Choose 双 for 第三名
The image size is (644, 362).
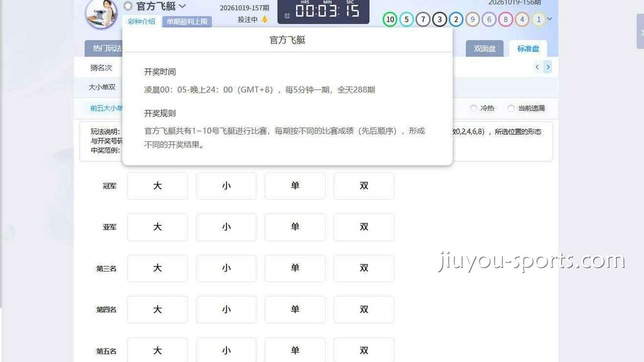[x=364, y=268]
